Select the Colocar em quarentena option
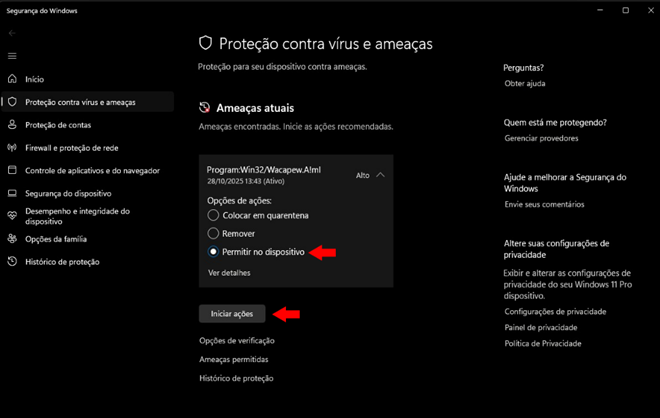The image size is (660, 418). (213, 215)
